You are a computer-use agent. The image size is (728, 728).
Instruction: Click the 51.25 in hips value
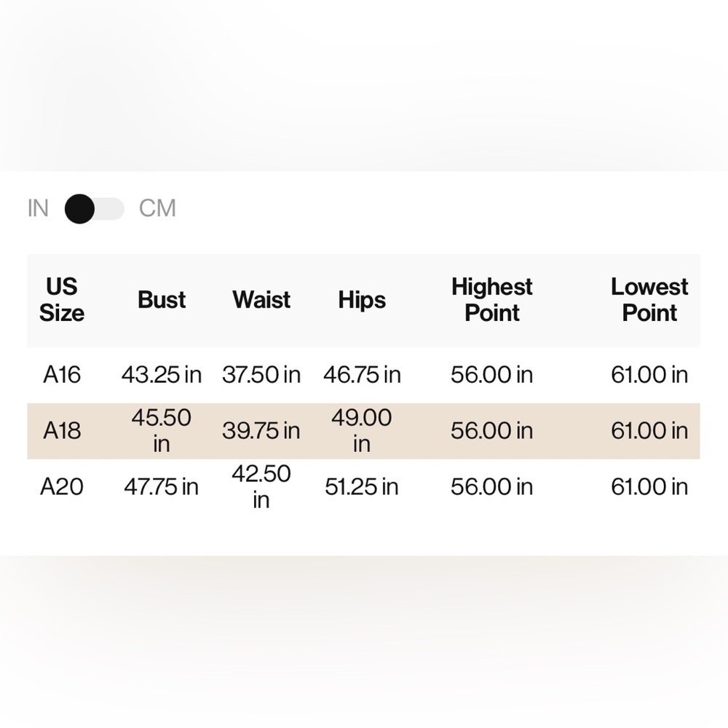pos(362,486)
